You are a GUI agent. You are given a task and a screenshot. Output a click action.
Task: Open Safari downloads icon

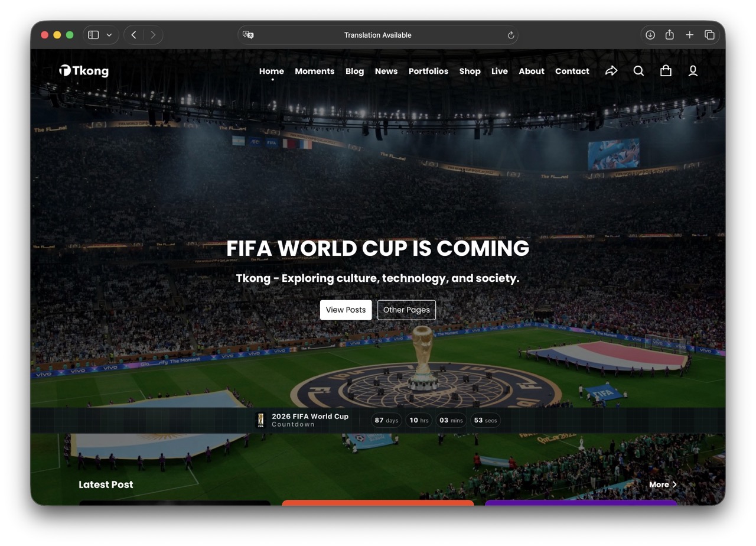(x=650, y=35)
